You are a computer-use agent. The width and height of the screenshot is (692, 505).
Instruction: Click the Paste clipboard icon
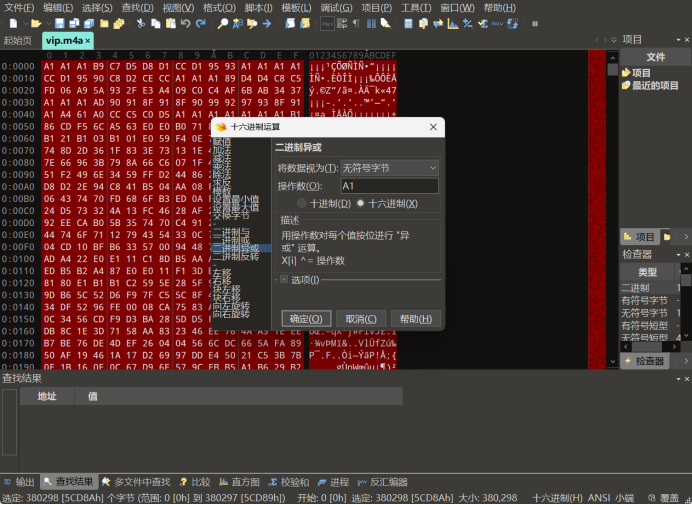pos(170,23)
